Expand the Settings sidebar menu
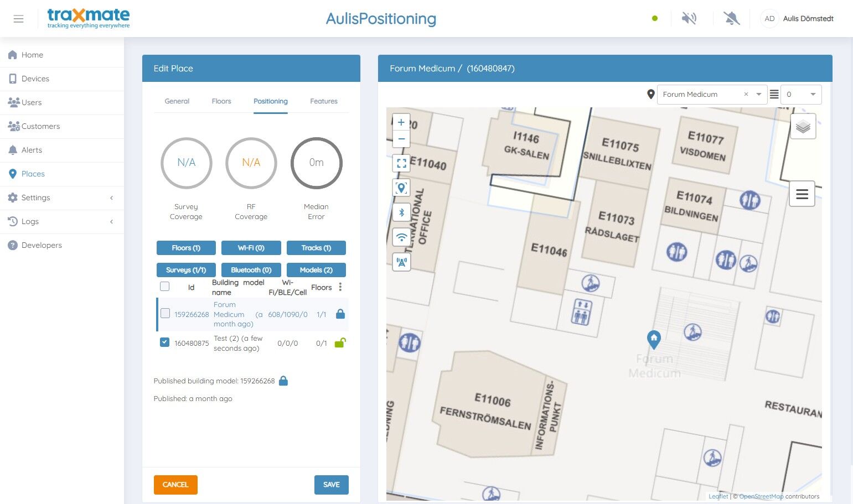853x504 pixels. [62, 198]
